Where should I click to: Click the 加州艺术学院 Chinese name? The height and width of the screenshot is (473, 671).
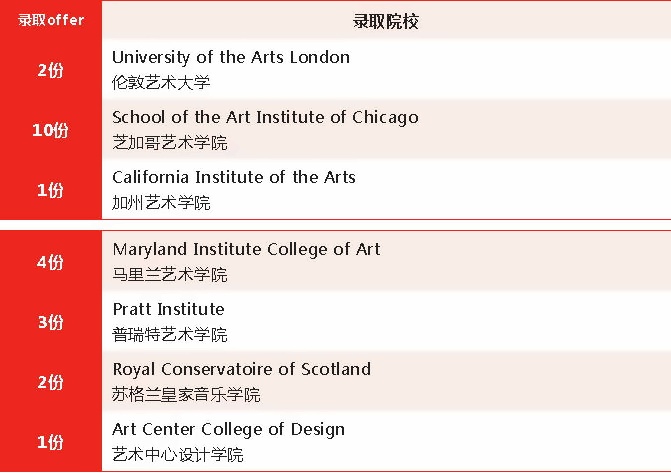click(x=161, y=202)
